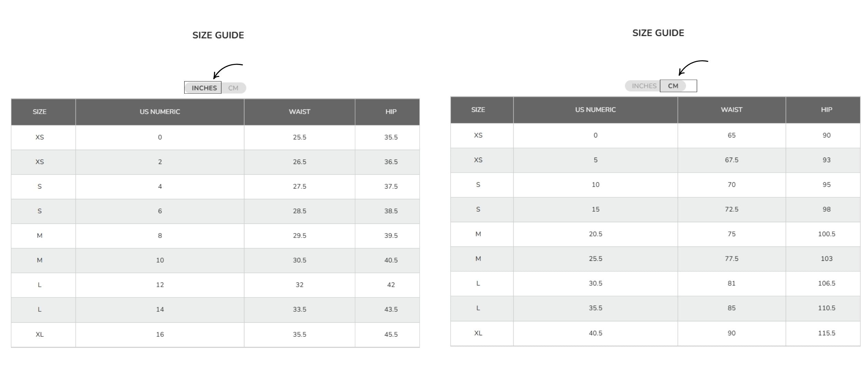This screenshot has height=376, width=868.
Task: Click US numeric size 16 cell
Action: pyautogui.click(x=160, y=334)
